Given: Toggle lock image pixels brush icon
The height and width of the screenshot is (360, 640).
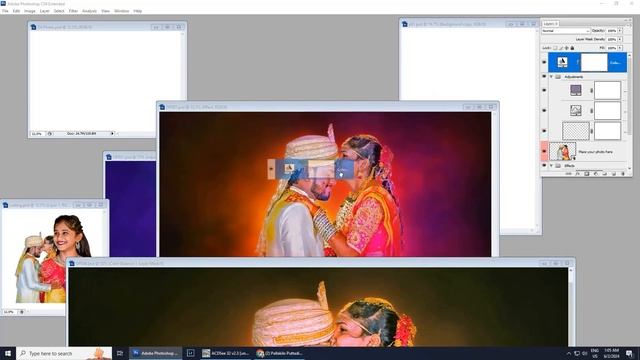Looking at the screenshot, I should pos(561,48).
